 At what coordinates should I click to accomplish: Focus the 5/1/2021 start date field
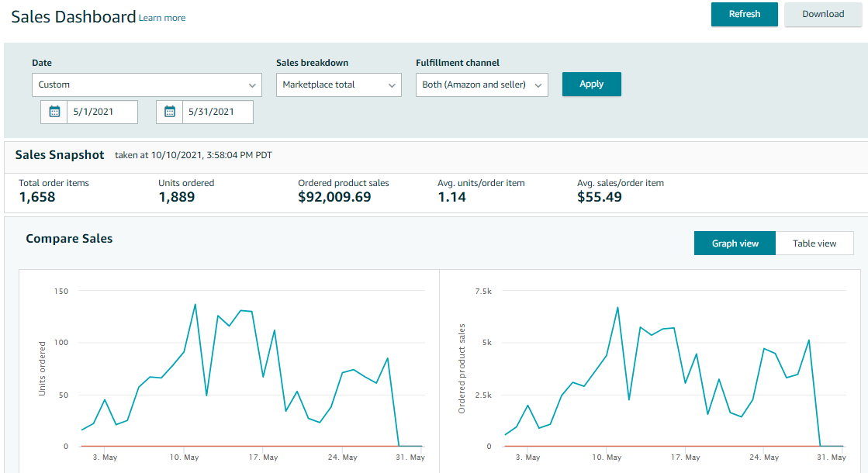coord(102,112)
